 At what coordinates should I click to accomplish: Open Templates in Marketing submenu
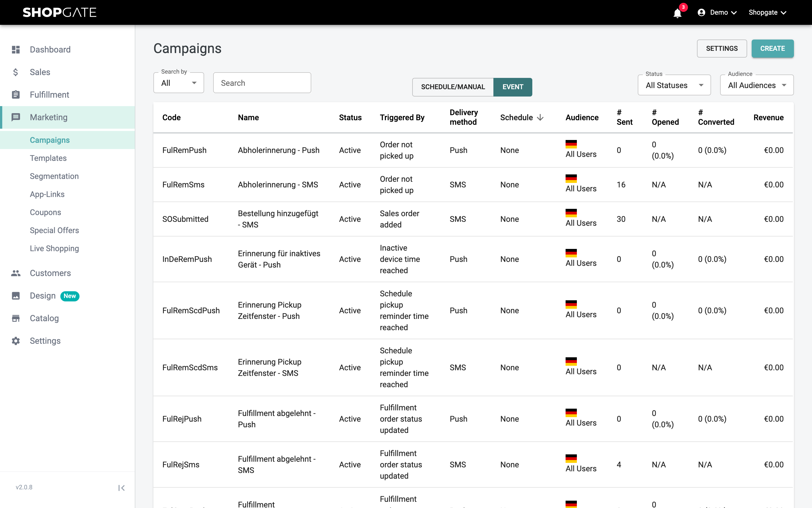pos(48,158)
